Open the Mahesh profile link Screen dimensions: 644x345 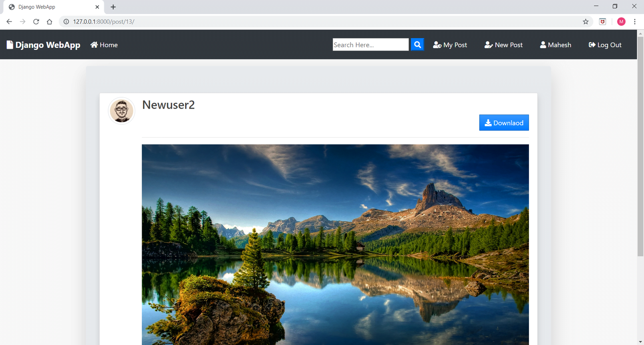(555, 45)
